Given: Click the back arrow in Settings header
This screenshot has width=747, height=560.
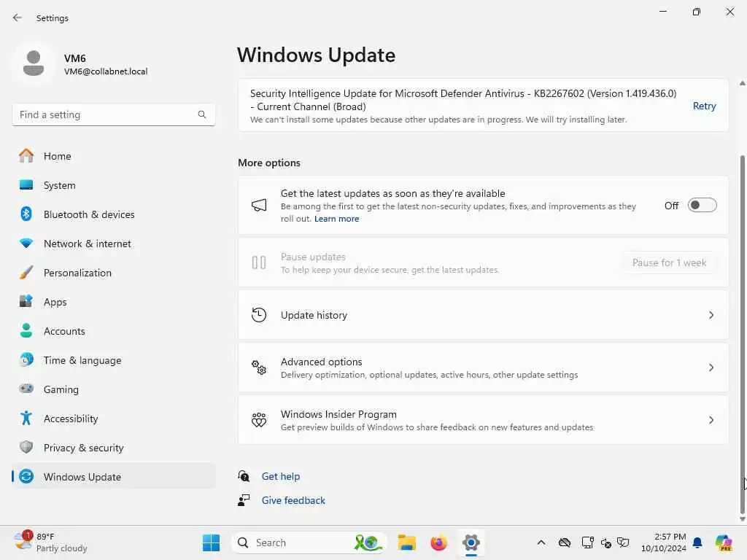Looking at the screenshot, I should [x=18, y=17].
